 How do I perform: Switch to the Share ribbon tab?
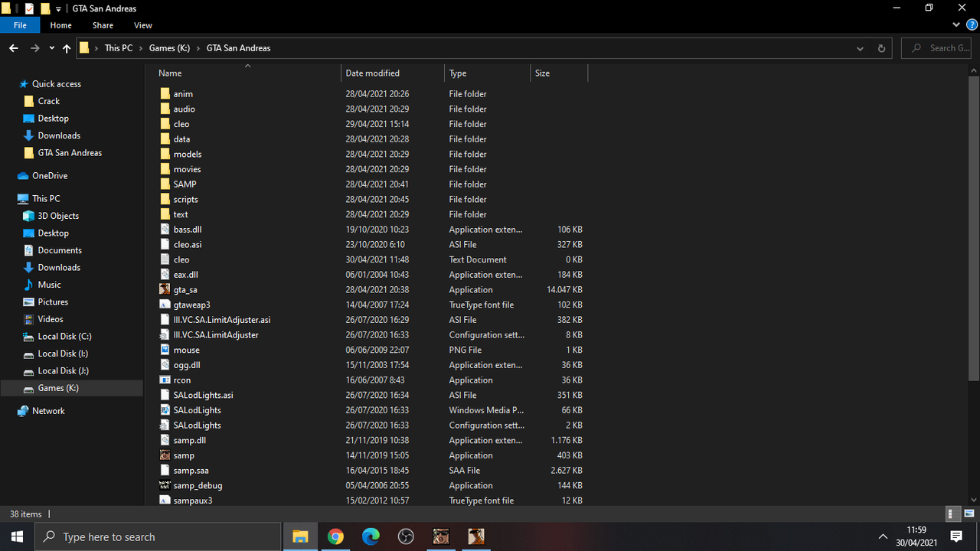pyautogui.click(x=103, y=25)
